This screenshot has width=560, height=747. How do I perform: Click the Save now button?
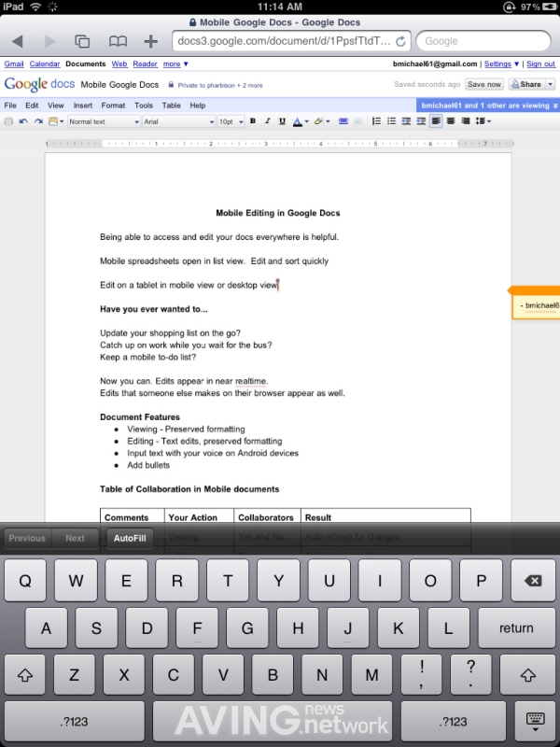pos(483,84)
